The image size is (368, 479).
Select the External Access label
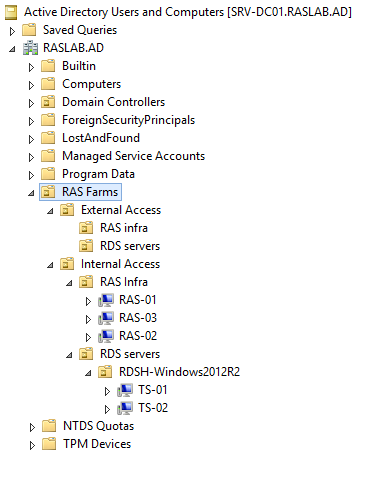pos(121,210)
